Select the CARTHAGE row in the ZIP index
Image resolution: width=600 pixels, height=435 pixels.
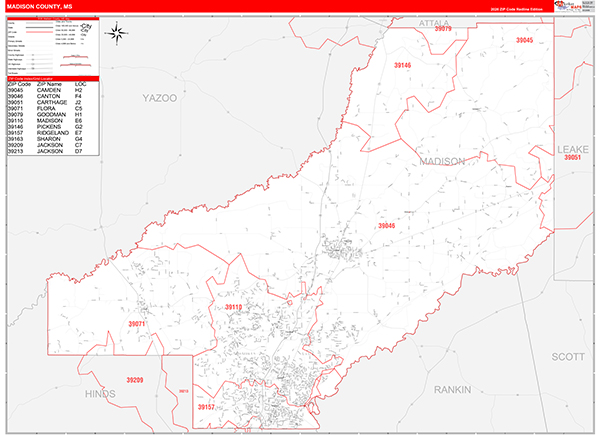45,102
